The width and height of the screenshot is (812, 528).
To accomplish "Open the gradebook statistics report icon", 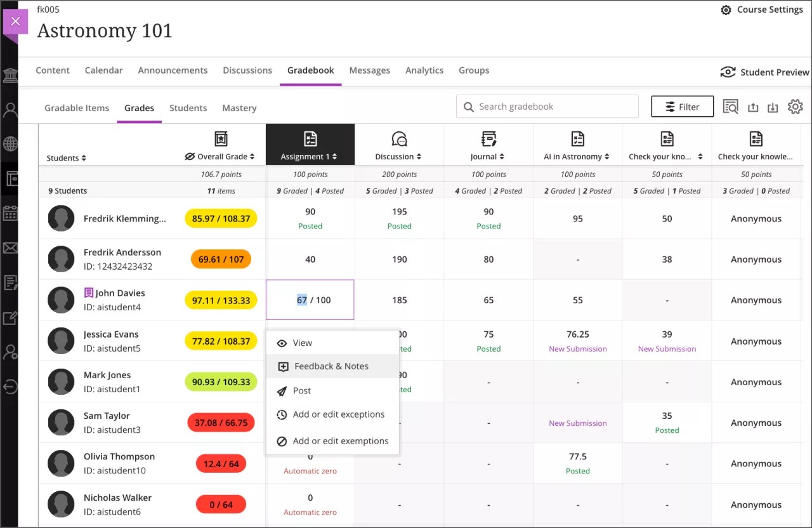I will pyautogui.click(x=730, y=107).
